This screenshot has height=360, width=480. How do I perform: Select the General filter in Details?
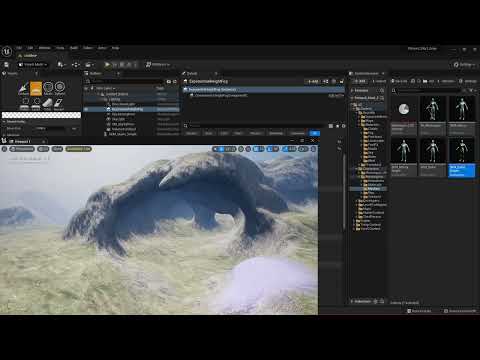[192, 133]
